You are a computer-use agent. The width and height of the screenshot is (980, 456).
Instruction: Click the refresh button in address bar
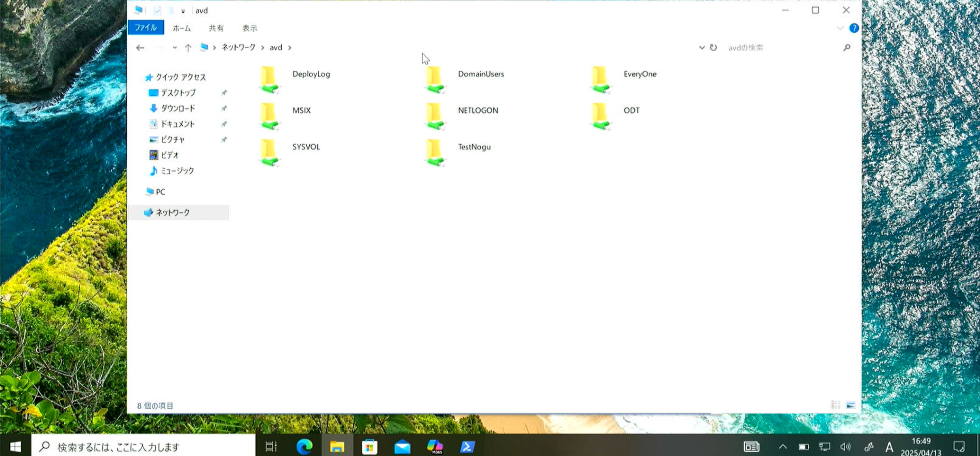click(714, 48)
